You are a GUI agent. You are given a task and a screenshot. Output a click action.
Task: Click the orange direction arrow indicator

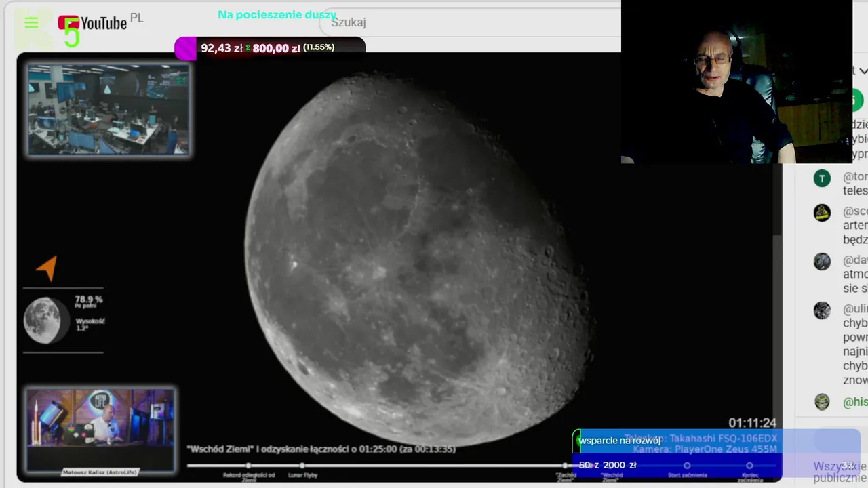(x=47, y=268)
